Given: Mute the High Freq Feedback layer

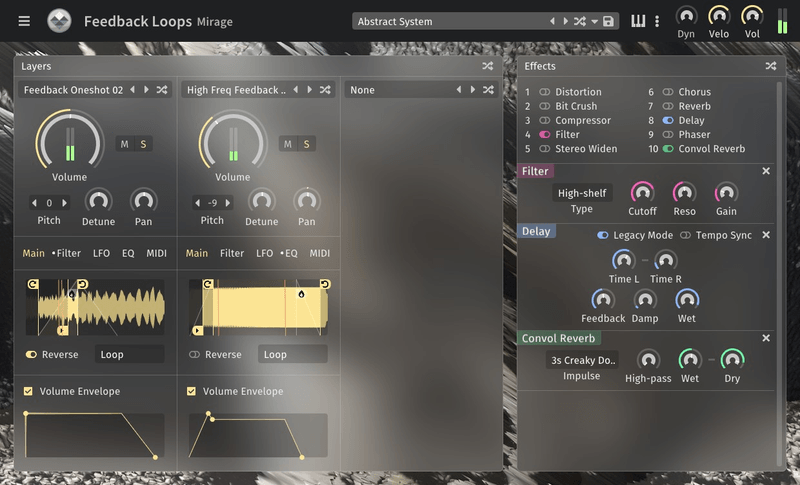Looking at the screenshot, I should click(287, 144).
